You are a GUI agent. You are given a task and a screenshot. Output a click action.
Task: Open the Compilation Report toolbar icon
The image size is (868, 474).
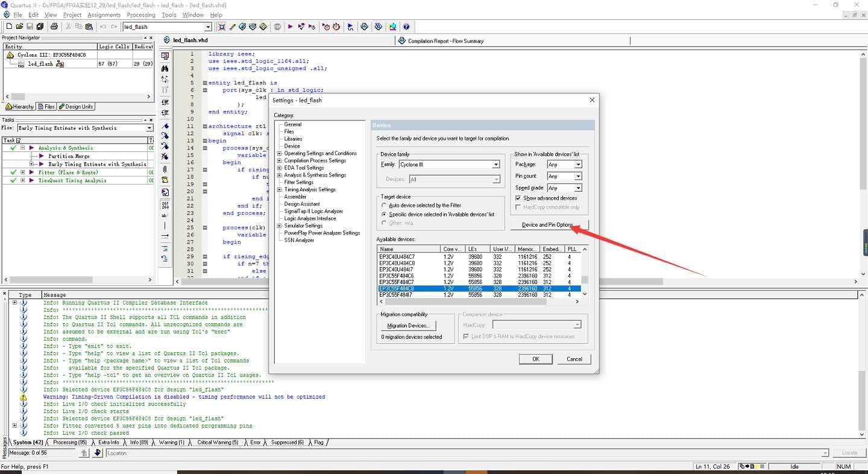pyautogui.click(x=364, y=27)
